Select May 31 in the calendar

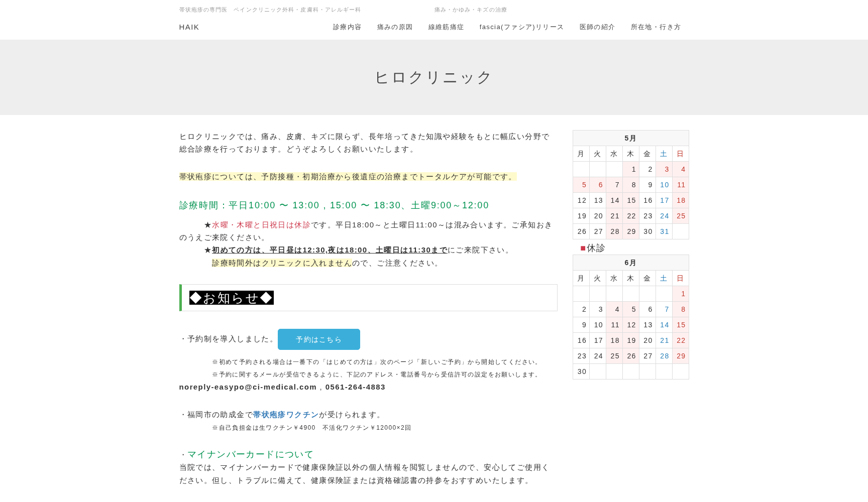(664, 231)
